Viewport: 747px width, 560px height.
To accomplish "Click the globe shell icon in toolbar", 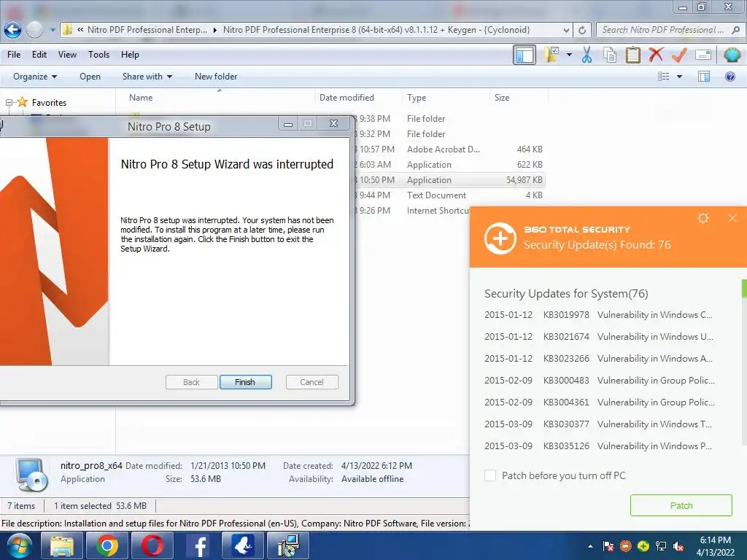I will pyautogui.click(x=732, y=55).
